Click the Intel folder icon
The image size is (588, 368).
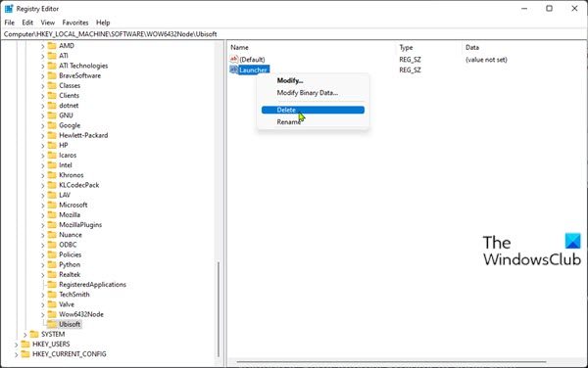pyautogui.click(x=52, y=165)
